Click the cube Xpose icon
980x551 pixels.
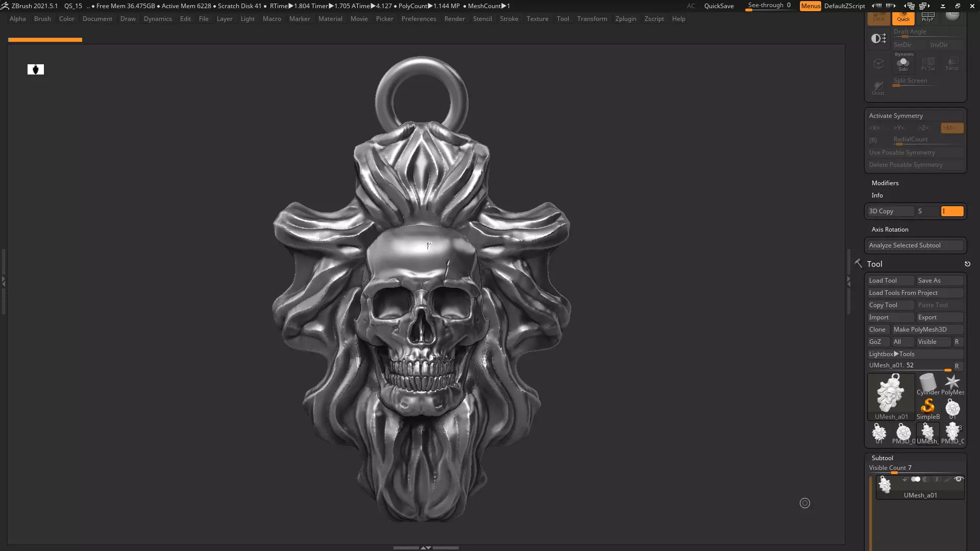click(x=878, y=64)
